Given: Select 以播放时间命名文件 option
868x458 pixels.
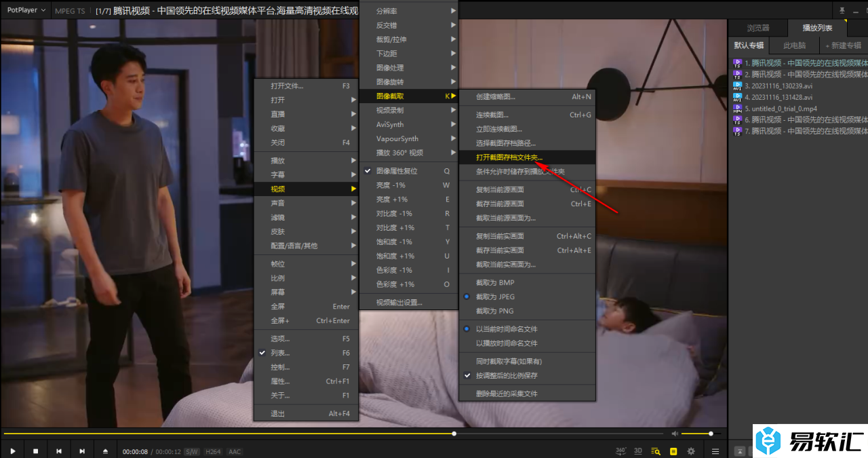Looking at the screenshot, I should click(527, 343).
